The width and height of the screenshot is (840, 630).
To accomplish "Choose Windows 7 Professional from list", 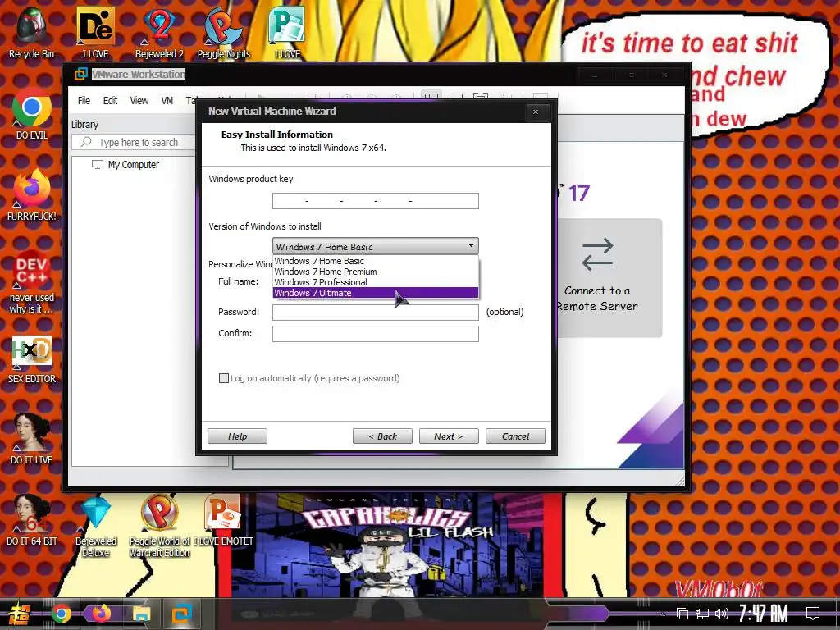I will click(x=376, y=282).
